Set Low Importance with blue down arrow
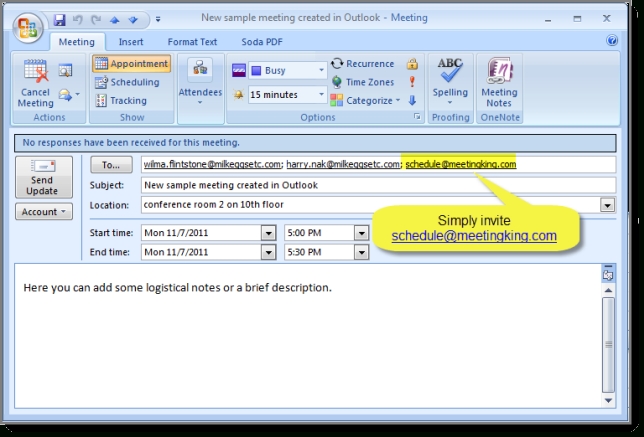Viewport: 644px width, 437px height. pos(412,100)
